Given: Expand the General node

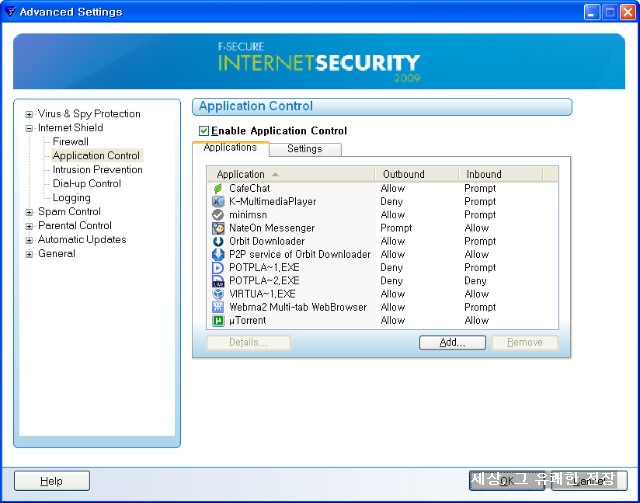Looking at the screenshot, I should point(29,254).
